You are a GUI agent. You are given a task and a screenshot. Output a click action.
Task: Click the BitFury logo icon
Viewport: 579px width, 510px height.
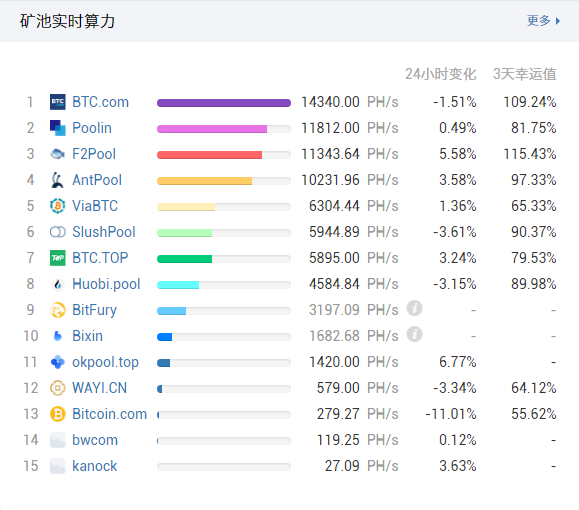(x=58, y=310)
